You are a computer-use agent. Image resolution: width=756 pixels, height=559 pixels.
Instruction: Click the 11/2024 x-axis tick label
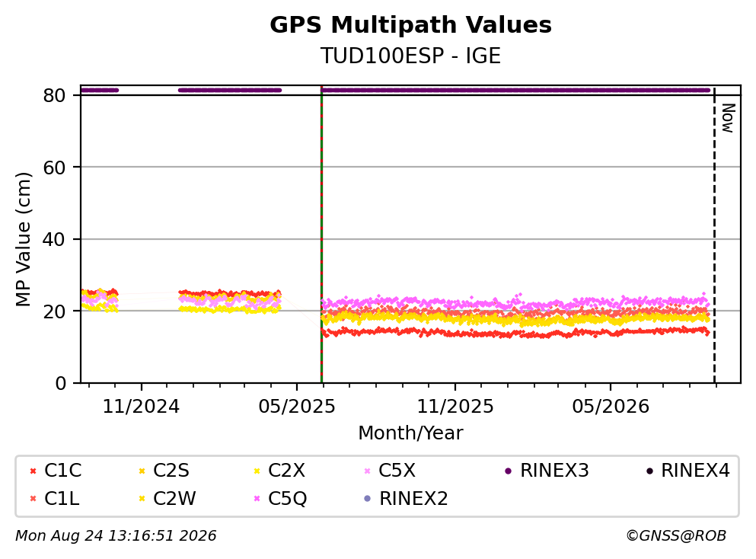[x=141, y=407]
